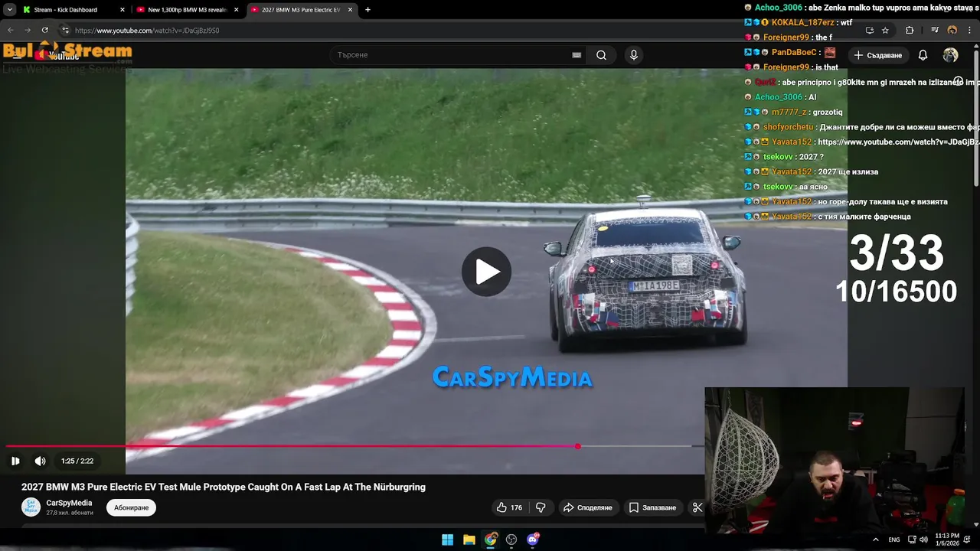
Task: Open the system tray volume control
Action: click(923, 540)
